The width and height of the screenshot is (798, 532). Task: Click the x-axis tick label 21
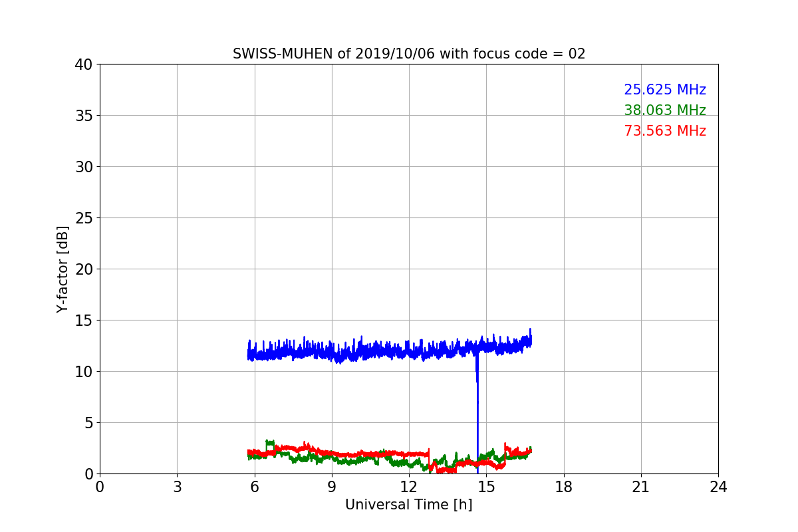(x=641, y=487)
